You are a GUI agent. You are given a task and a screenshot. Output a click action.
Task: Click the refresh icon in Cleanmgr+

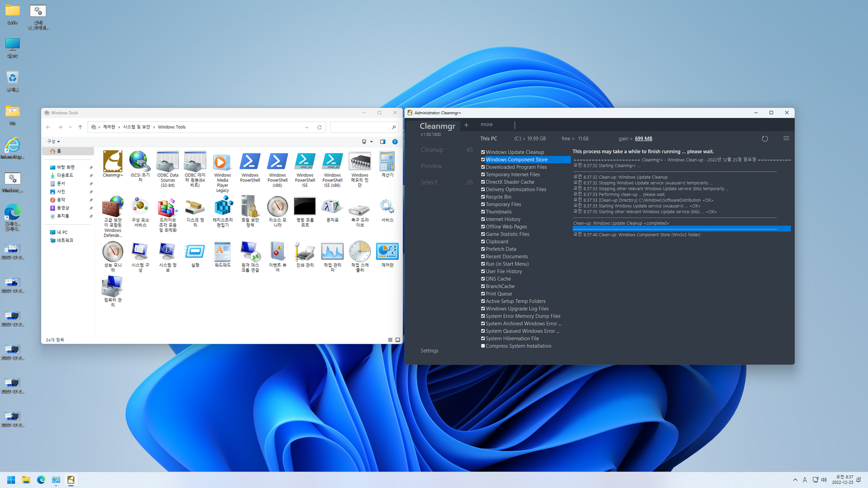point(765,139)
